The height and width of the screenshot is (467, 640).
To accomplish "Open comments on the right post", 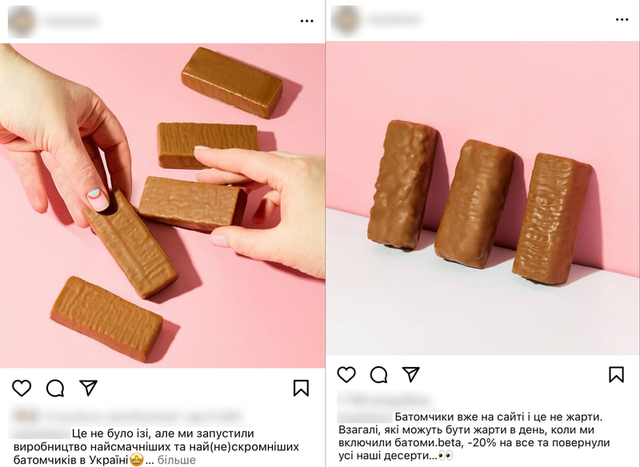I will coord(379,374).
